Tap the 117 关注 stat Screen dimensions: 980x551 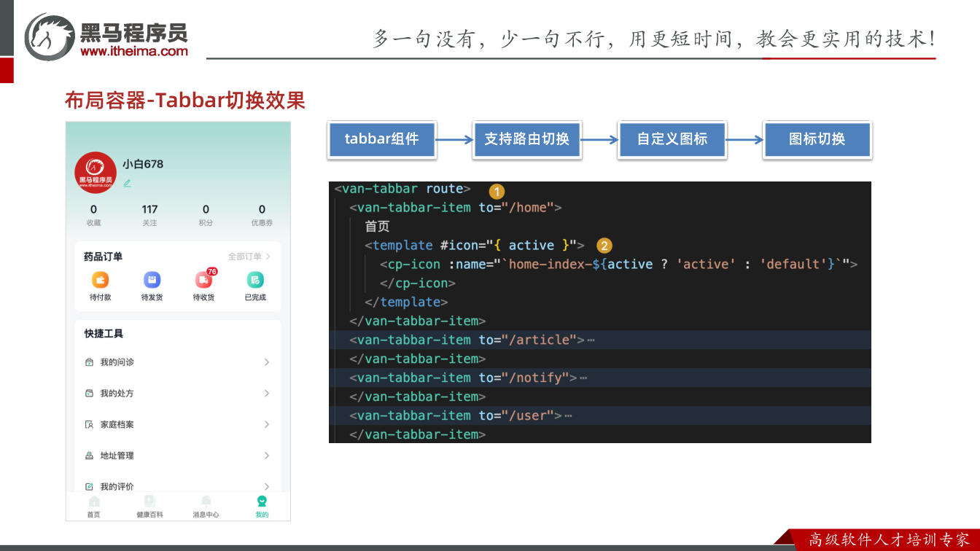pos(149,215)
